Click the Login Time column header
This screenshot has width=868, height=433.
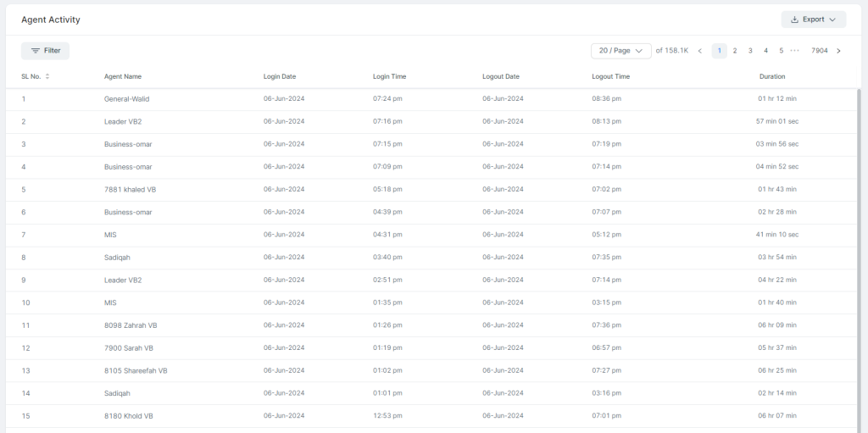(x=390, y=76)
